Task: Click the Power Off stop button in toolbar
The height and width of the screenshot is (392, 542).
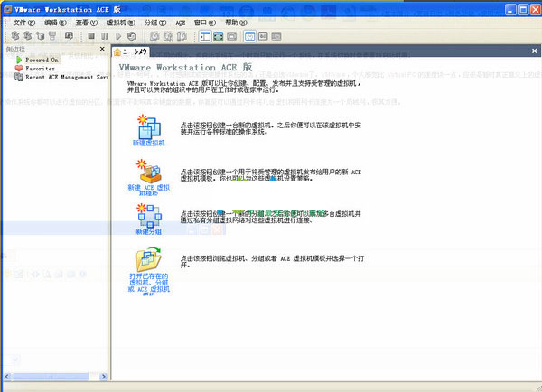Action: pos(91,36)
